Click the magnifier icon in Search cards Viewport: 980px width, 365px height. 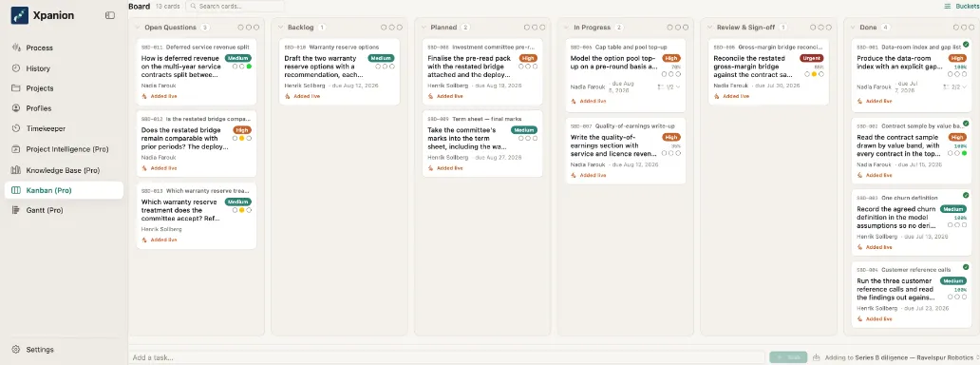[194, 7]
